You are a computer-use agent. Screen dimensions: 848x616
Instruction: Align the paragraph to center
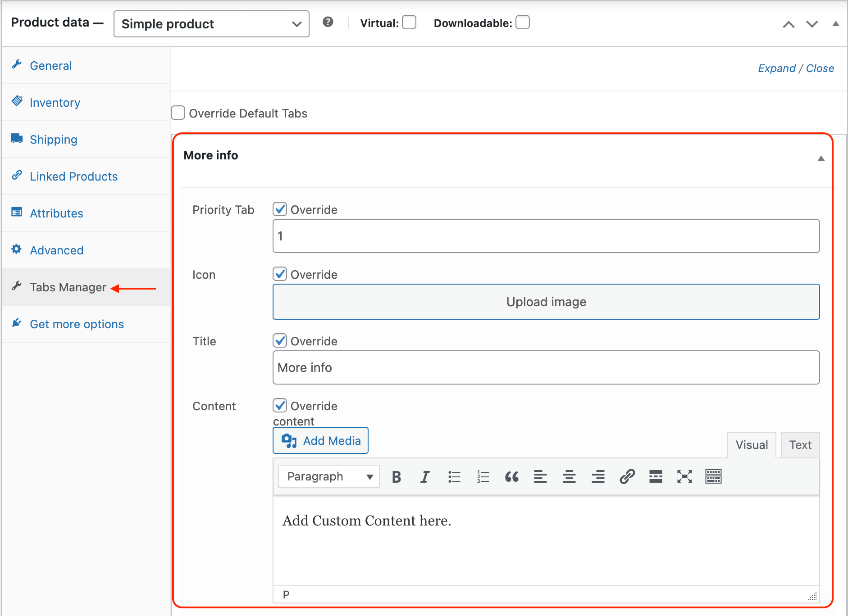569,476
